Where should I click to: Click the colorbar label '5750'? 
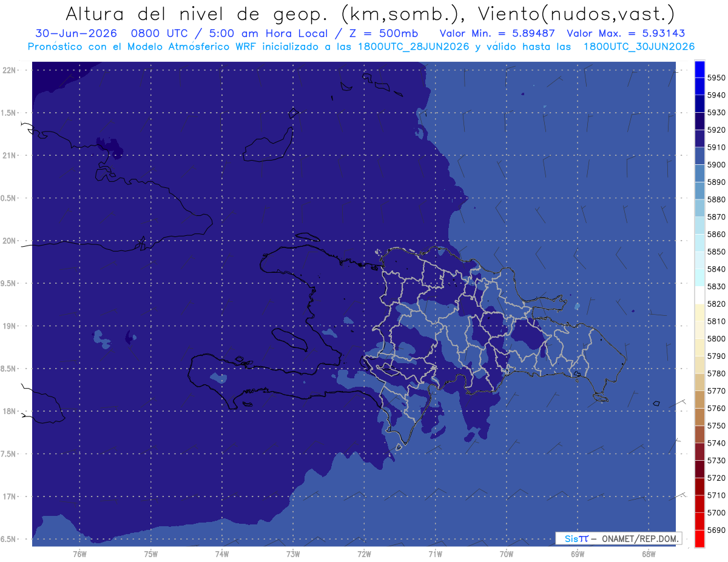(716, 426)
